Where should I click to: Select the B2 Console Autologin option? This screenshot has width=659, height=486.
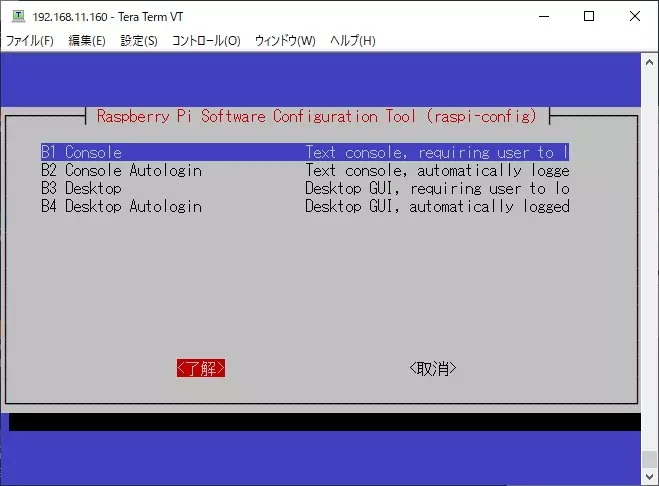pyautogui.click(x=305, y=170)
